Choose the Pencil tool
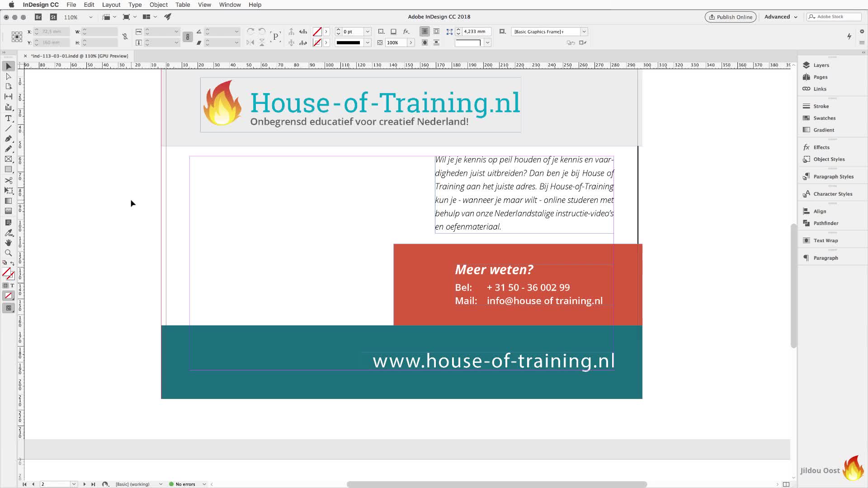Image resolution: width=868 pixels, height=488 pixels. [x=8, y=149]
